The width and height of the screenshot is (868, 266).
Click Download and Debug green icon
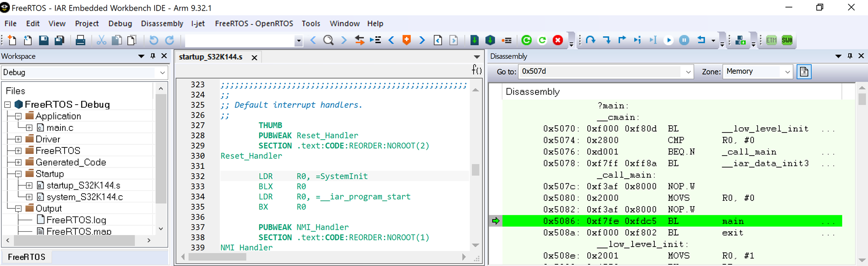coord(526,40)
